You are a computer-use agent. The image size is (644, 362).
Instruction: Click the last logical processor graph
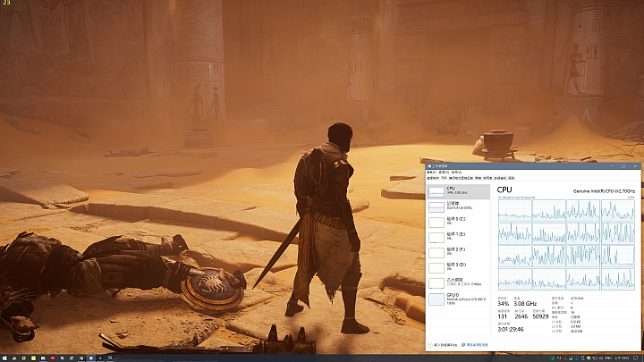coord(618,279)
